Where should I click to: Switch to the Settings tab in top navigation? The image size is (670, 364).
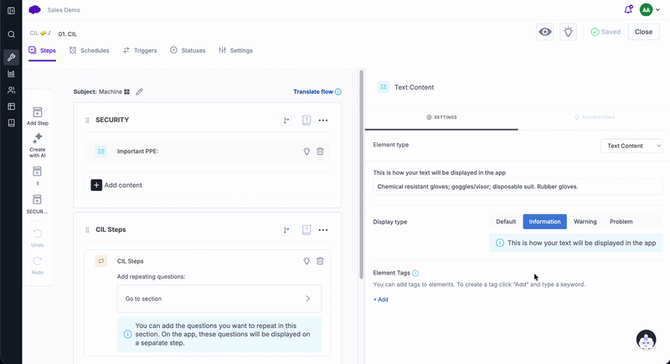(235, 50)
